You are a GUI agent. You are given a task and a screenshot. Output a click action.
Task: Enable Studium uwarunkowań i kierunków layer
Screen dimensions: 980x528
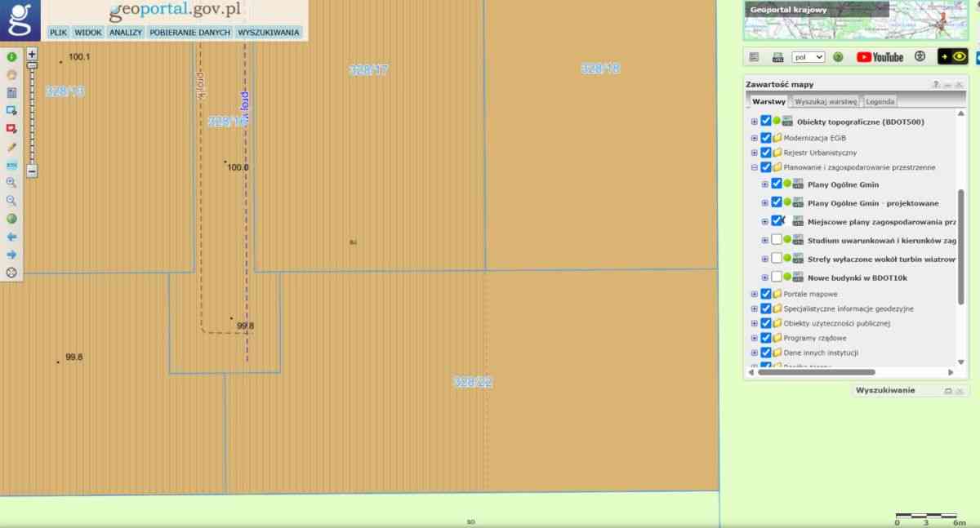tap(777, 240)
